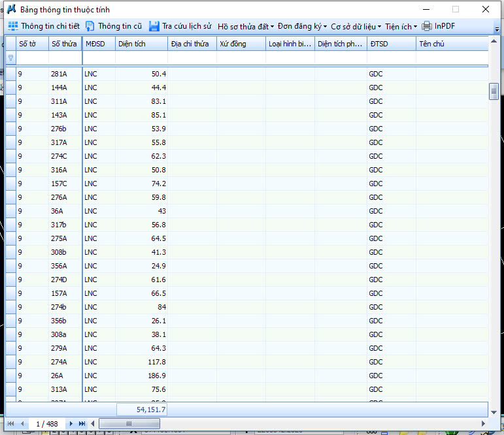Click the filter funnel icon in filter row
504x435 pixels.
(x=10, y=58)
